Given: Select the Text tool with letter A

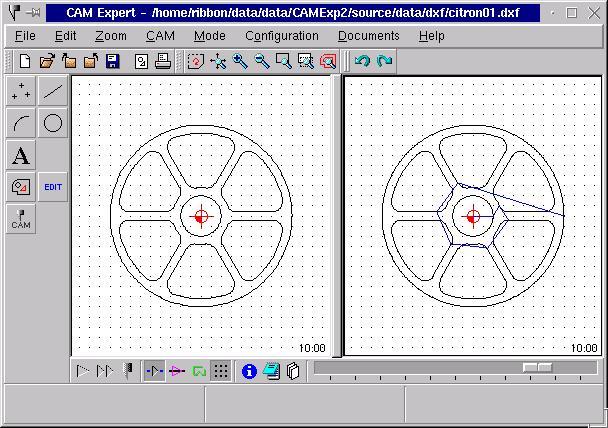Looking at the screenshot, I should 21,156.
